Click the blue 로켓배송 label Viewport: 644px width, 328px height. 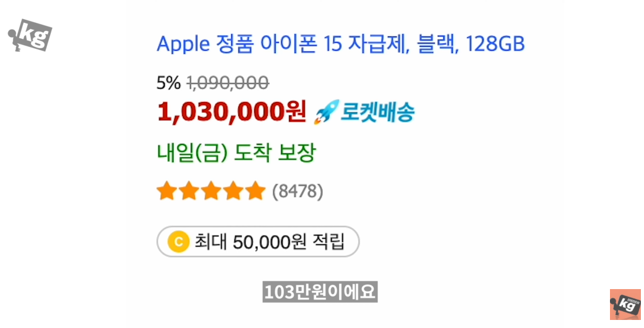click(x=378, y=113)
